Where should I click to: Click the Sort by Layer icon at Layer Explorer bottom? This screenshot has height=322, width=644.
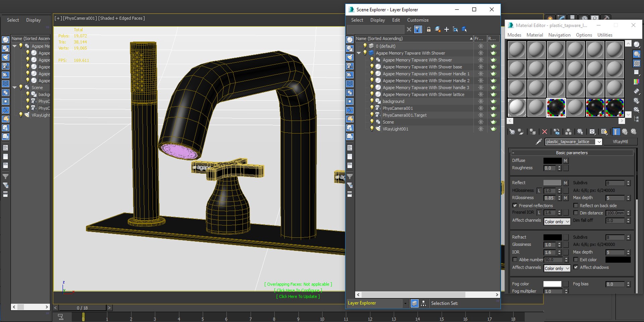(415, 303)
